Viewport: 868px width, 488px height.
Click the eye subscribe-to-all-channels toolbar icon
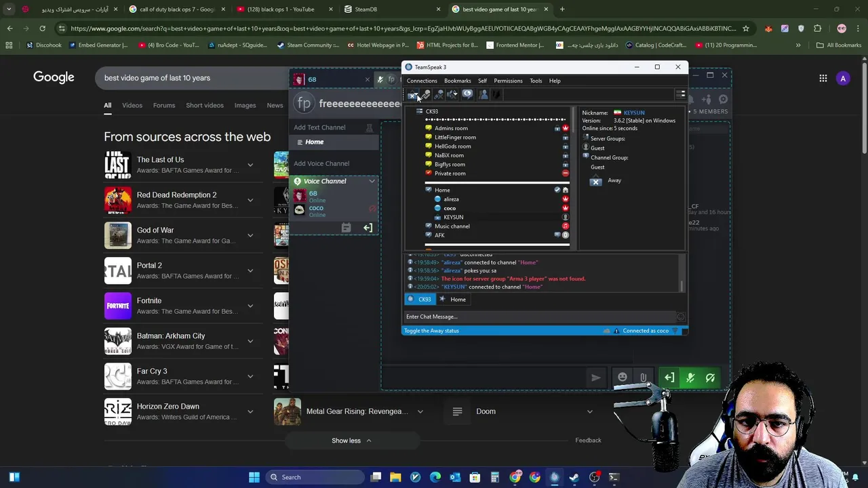click(x=467, y=95)
